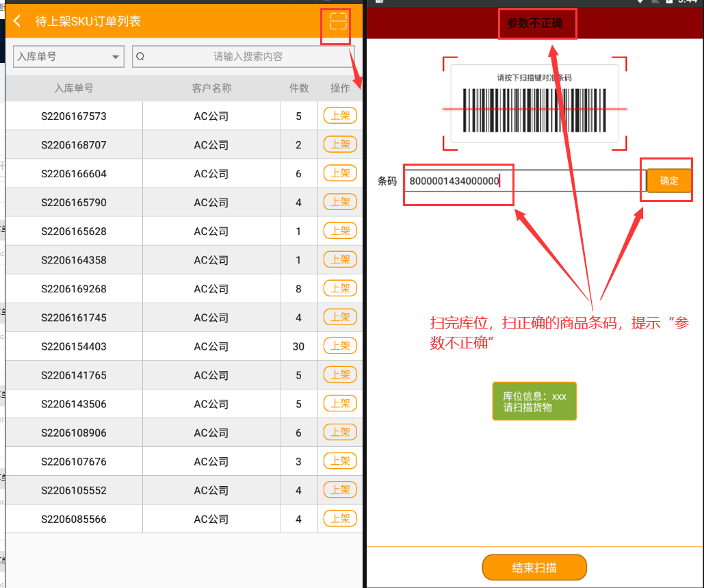Focus the search content input field
This screenshot has height=588, width=704.
coord(248,57)
